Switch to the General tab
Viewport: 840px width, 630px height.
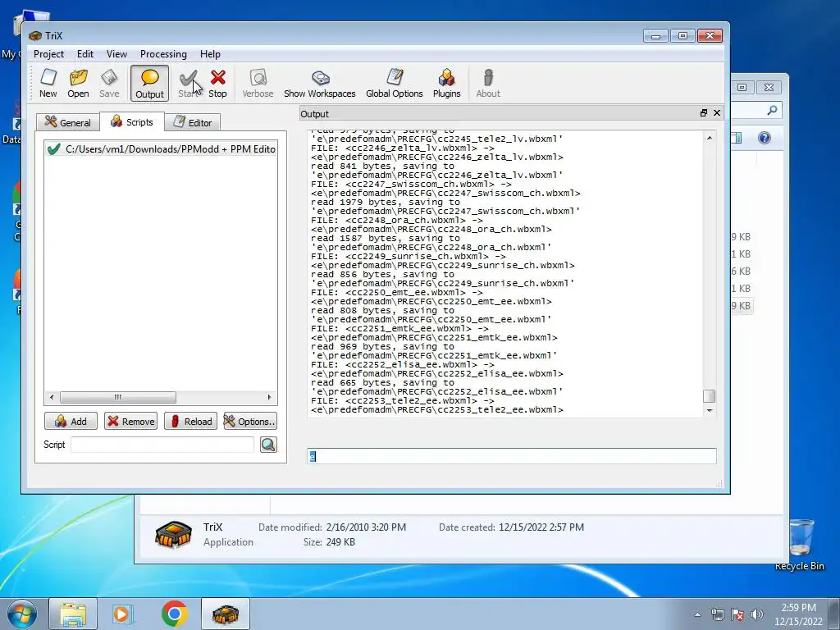click(x=68, y=123)
